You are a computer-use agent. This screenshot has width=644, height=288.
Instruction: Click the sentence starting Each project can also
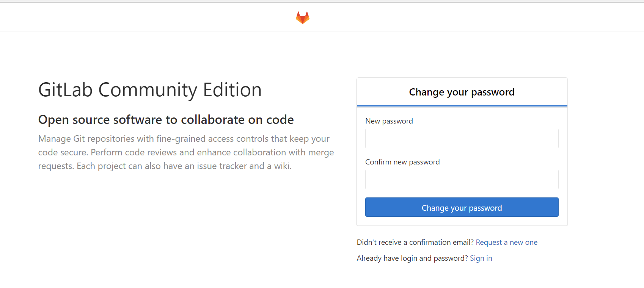pos(184,166)
